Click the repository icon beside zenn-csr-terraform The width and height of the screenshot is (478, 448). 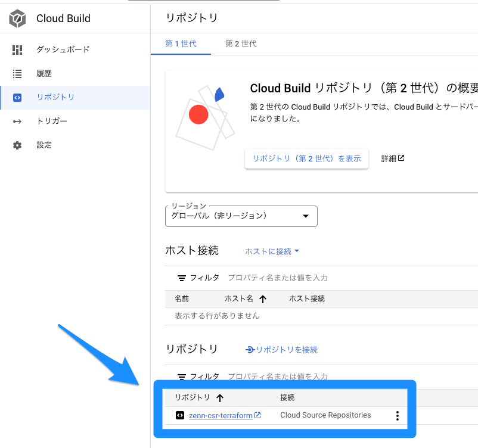[x=180, y=415]
